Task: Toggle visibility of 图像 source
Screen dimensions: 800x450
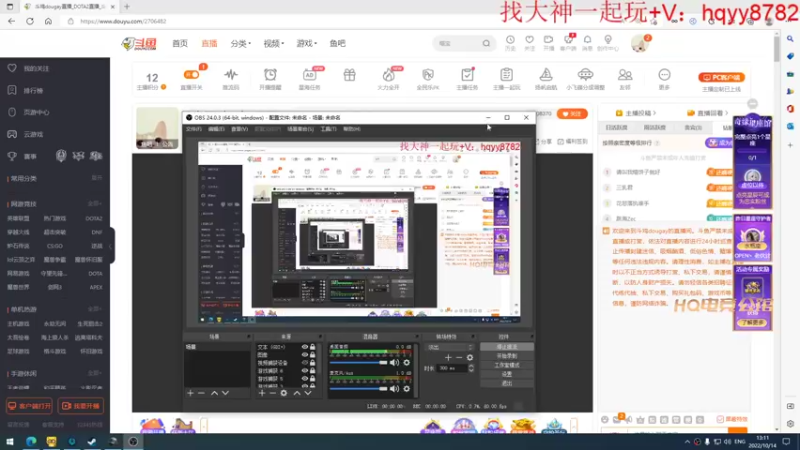Action: tap(305, 355)
